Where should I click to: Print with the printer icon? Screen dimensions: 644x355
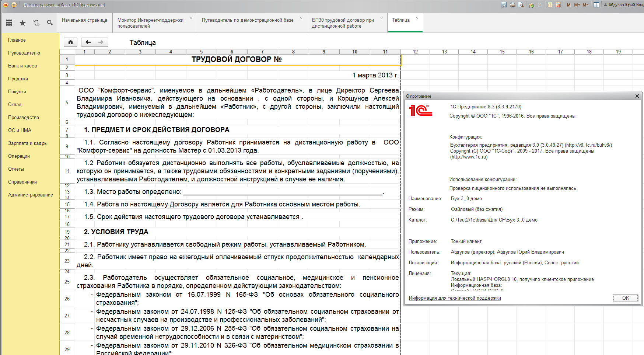(x=512, y=5)
